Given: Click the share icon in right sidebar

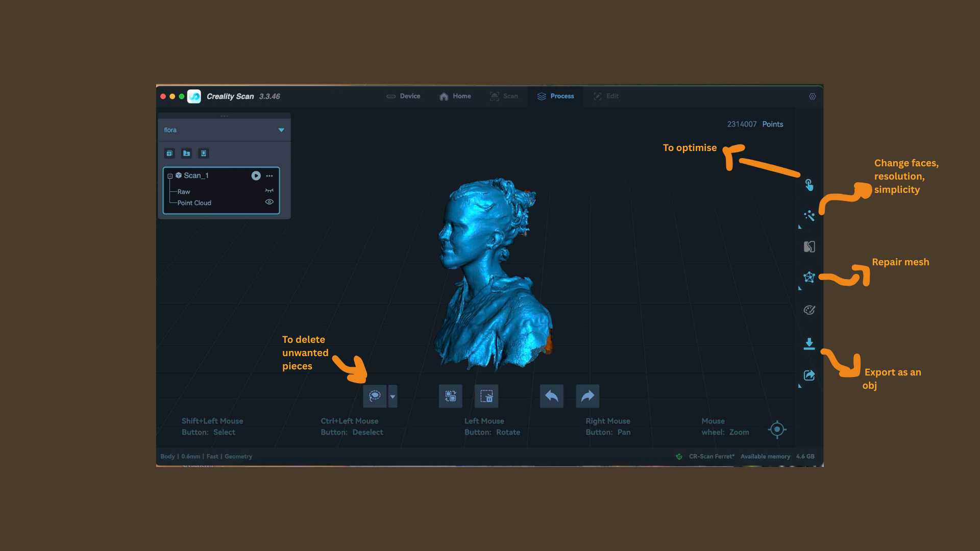Looking at the screenshot, I should tap(809, 375).
